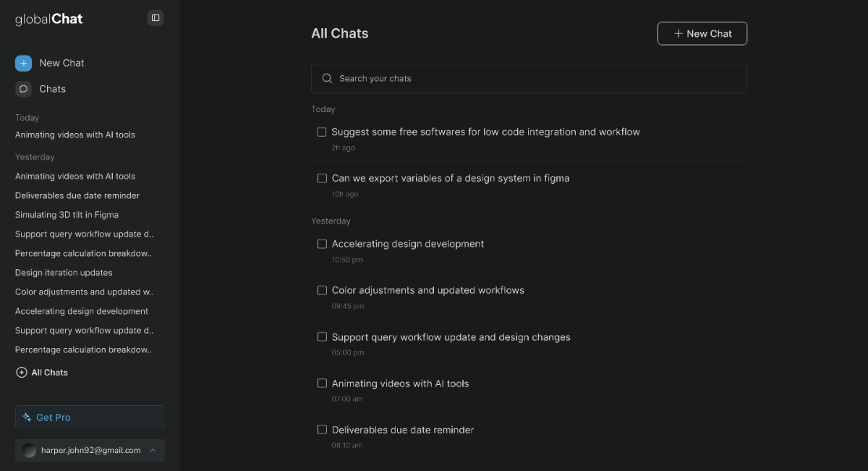Viewport: 868px width, 471px height.
Task: Click the user profile avatar
Action: 29,450
